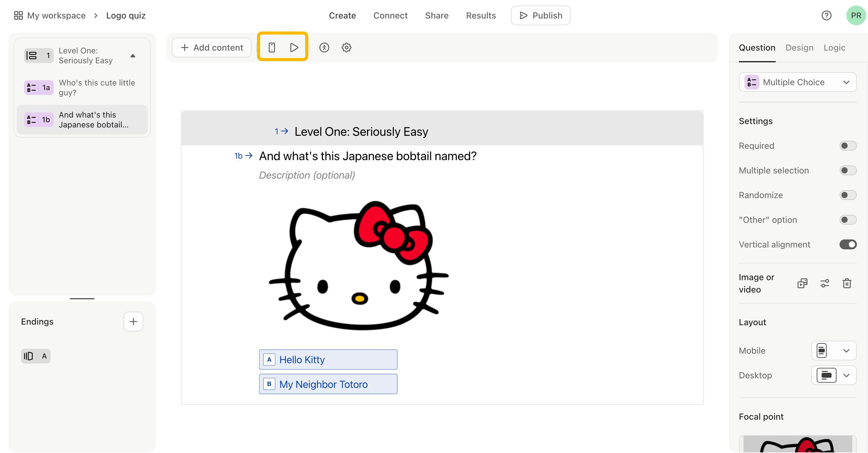Click the focal point image preview
The height and width of the screenshot is (453, 868).
tap(798, 444)
